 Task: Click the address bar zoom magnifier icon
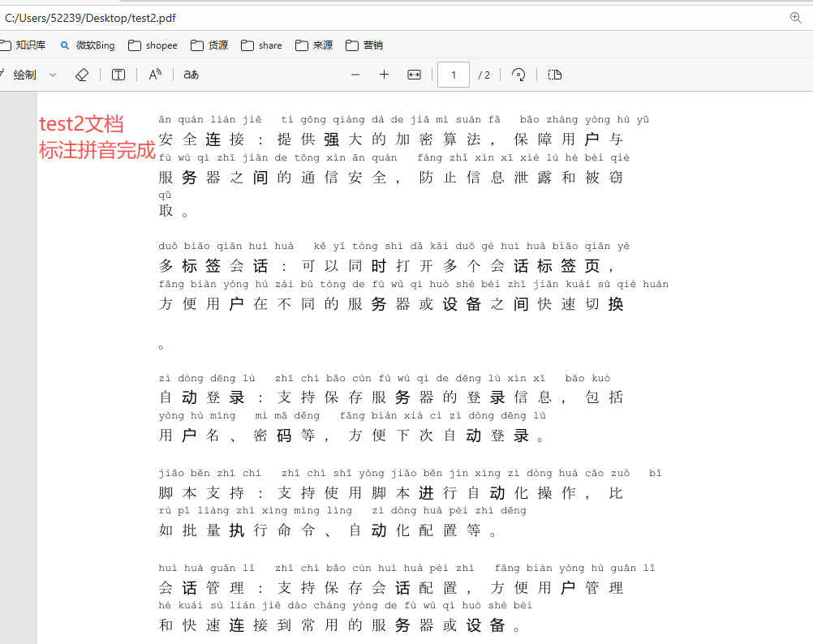click(x=795, y=17)
